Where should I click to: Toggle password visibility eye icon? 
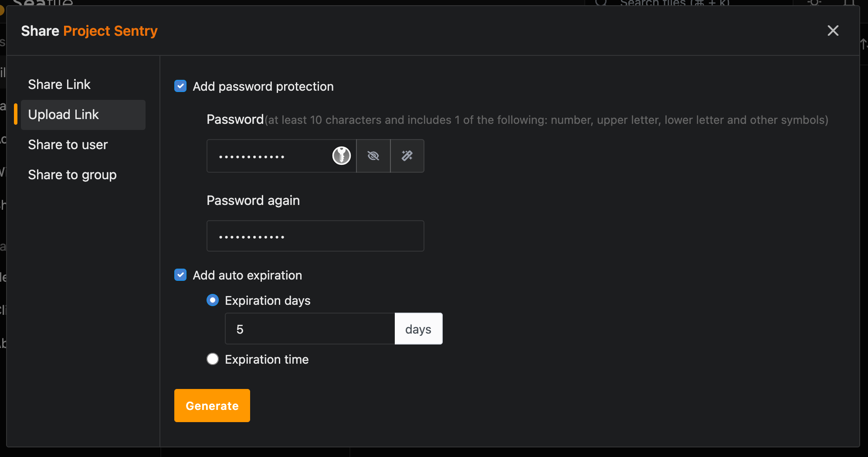tap(373, 156)
